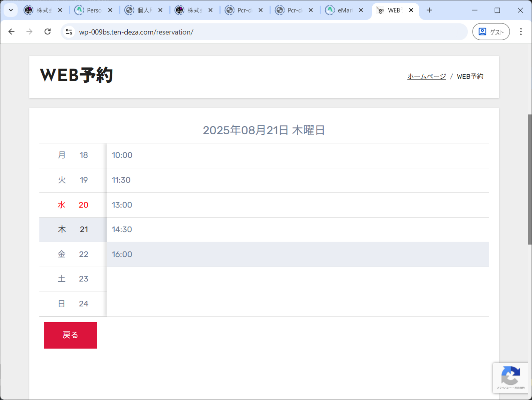Select the 16:00 time slot

pyautogui.click(x=298, y=254)
